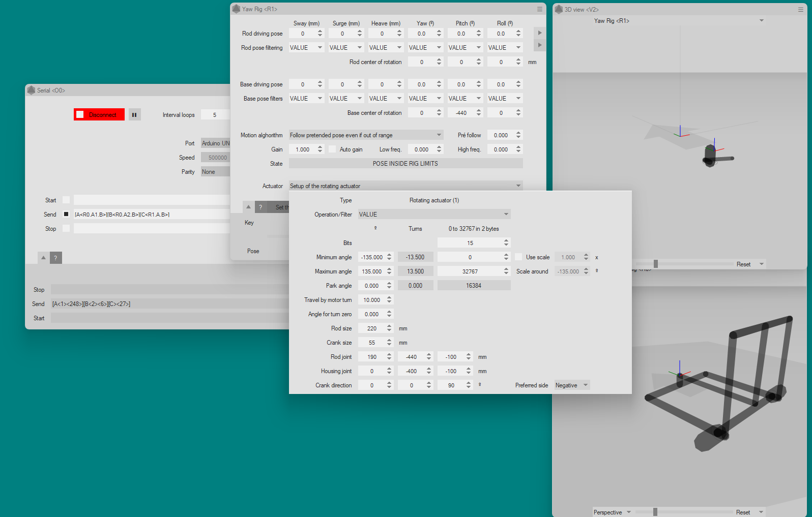The height and width of the screenshot is (517, 812).
Task: Click the Rod size value field
Action: click(x=371, y=328)
